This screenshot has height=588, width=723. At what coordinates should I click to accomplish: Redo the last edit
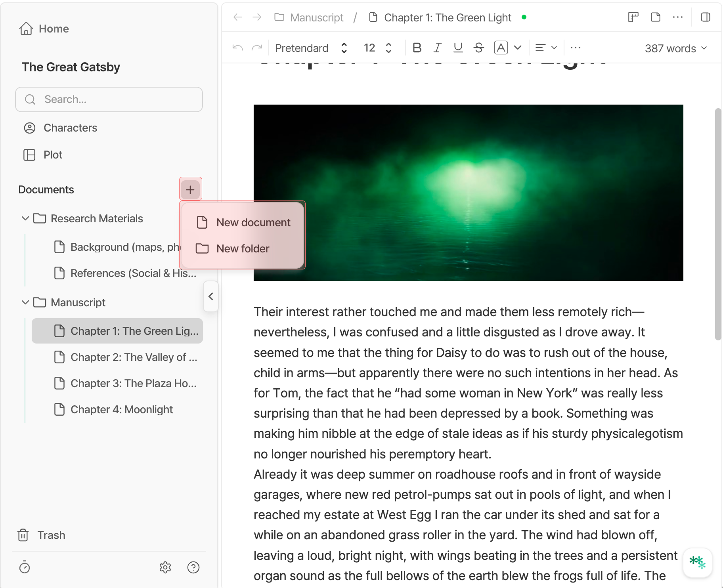(257, 48)
